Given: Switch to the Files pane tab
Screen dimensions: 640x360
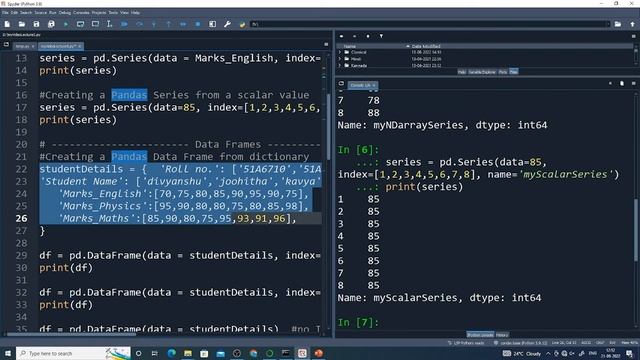Looking at the screenshot, I should coord(513,72).
